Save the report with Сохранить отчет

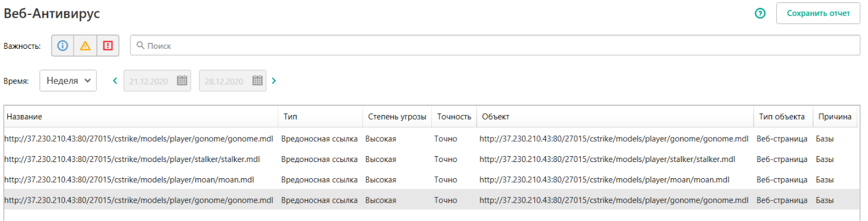point(818,13)
